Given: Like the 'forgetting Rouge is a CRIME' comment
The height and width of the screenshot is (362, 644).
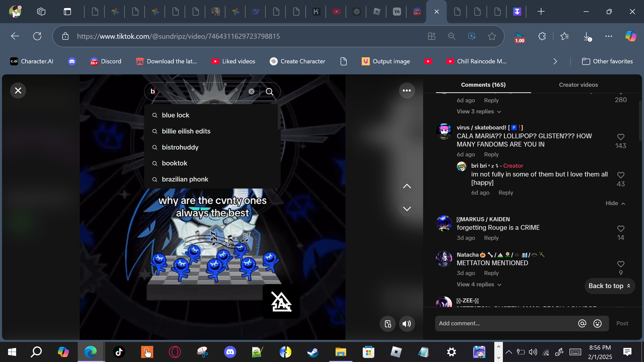Looking at the screenshot, I should click(x=621, y=229).
